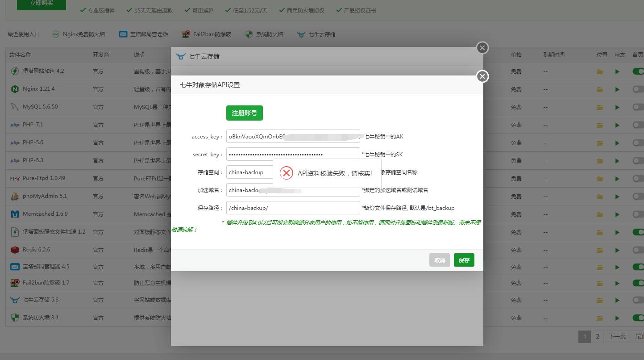Viewport: 644px width, 360px height.
Task: Focus the 保存路径 input field
Action: (x=293, y=208)
